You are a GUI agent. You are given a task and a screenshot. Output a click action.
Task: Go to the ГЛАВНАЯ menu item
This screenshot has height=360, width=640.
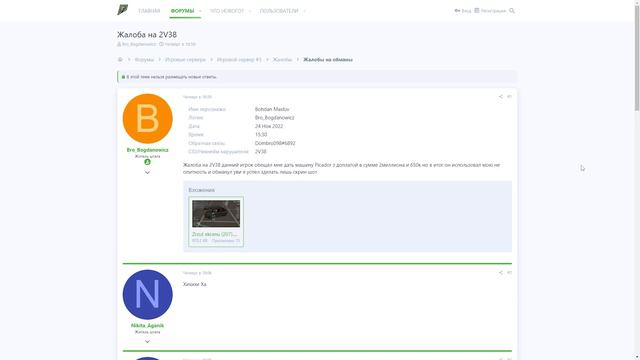click(149, 11)
